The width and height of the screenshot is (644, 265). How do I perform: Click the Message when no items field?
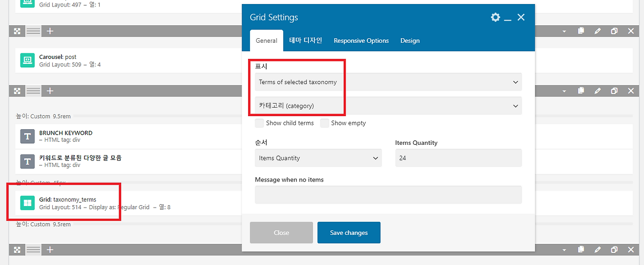388,195
